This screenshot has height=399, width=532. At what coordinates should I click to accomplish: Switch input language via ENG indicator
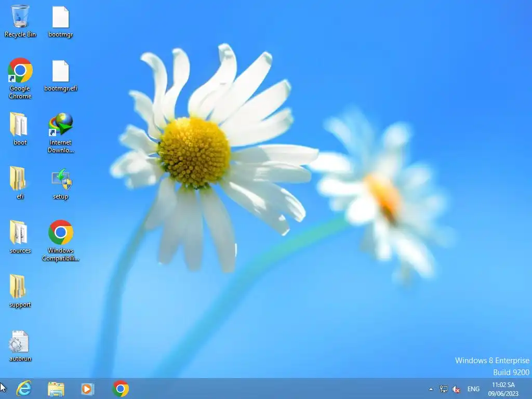473,389
